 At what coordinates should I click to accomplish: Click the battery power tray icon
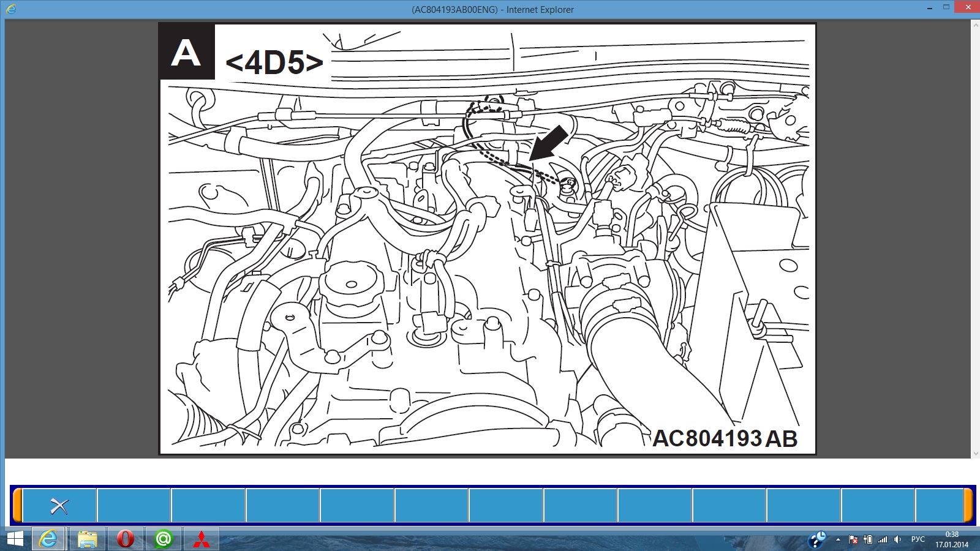coord(868,539)
